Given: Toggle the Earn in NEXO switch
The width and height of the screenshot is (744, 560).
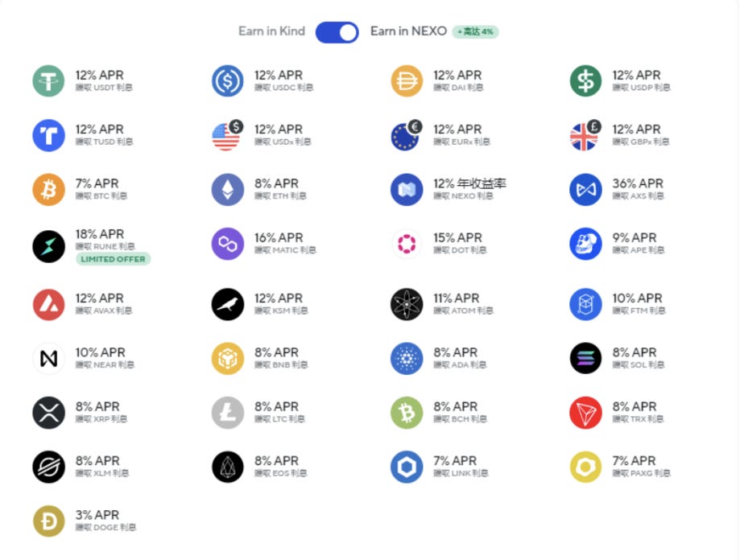Looking at the screenshot, I should click(x=337, y=32).
